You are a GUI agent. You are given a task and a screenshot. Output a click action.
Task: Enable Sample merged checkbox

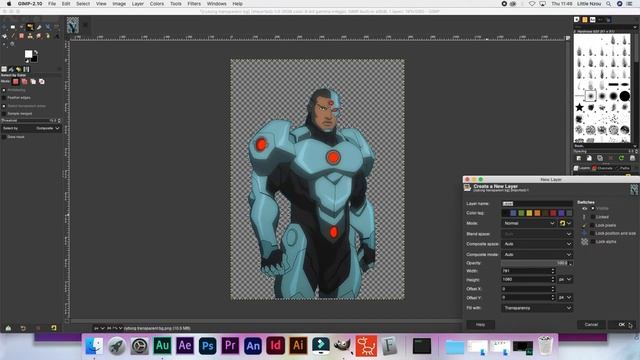coord(4,114)
